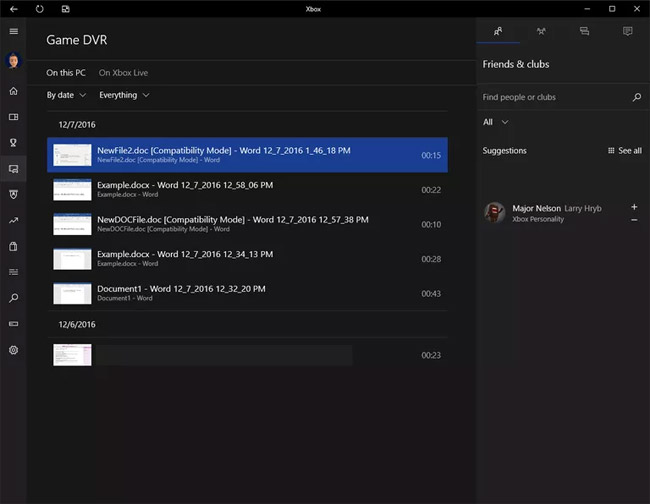Click See all suggestions link
The width and height of the screenshot is (650, 504).
click(x=630, y=150)
